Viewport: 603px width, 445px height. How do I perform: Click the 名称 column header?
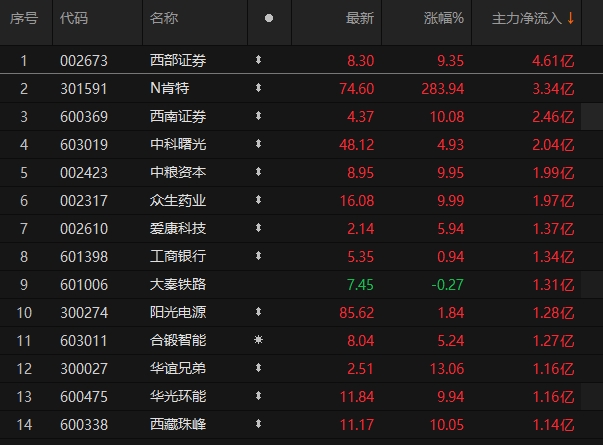(x=163, y=18)
